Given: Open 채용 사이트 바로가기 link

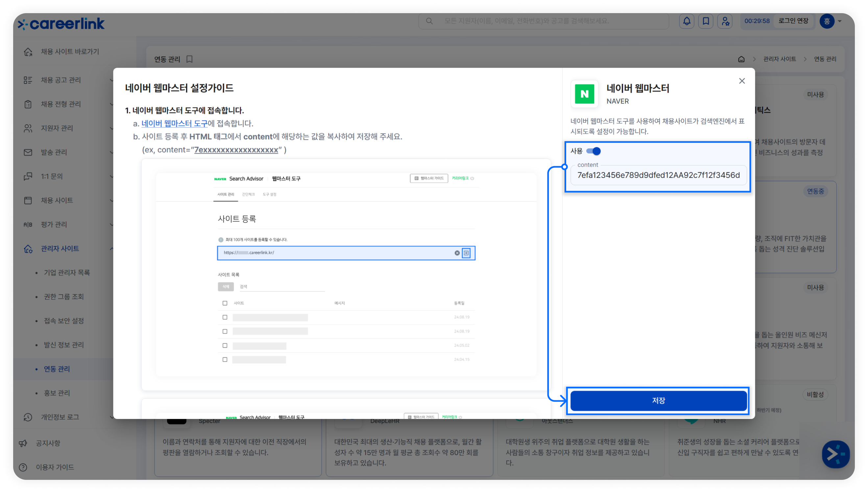Looking at the screenshot, I should (70, 51).
